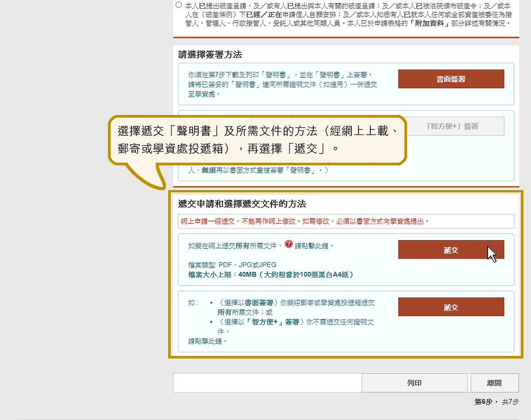Click the 選擇以書面簽署 bullet point text

point(296,307)
